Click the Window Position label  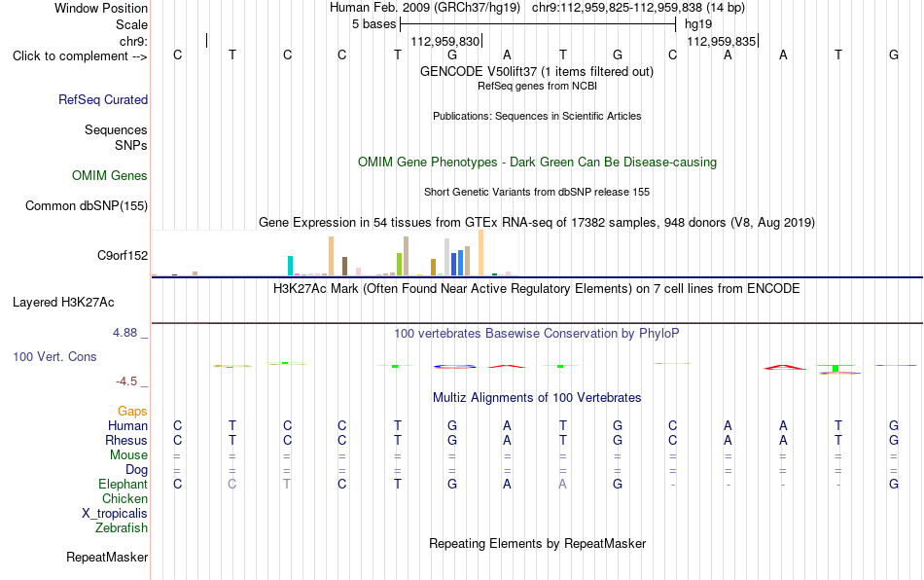(x=101, y=8)
